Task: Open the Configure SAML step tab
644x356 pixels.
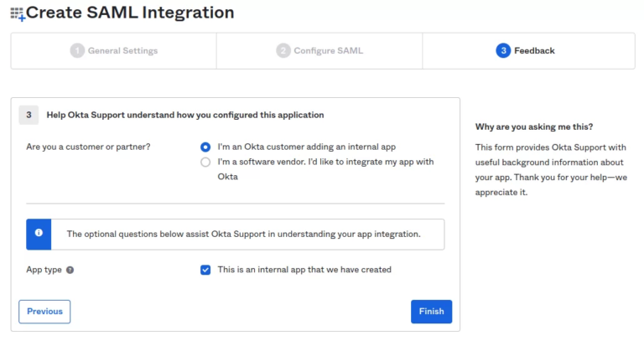Action: tap(319, 51)
